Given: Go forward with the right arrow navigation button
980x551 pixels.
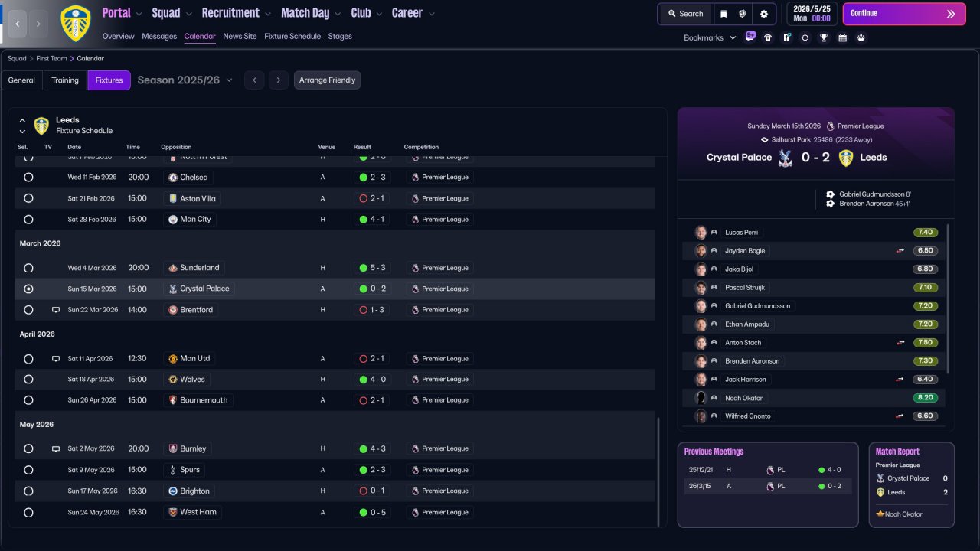Looking at the screenshot, I should [x=39, y=24].
